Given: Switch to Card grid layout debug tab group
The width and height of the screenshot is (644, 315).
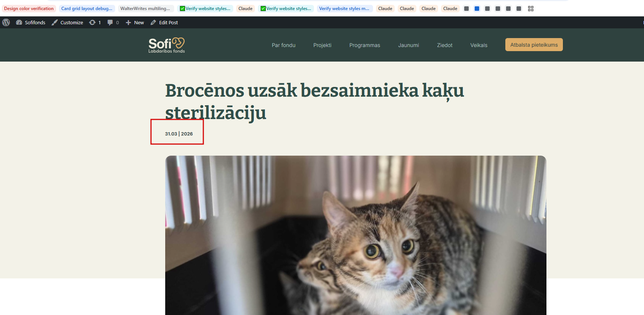Looking at the screenshot, I should [x=87, y=9].
